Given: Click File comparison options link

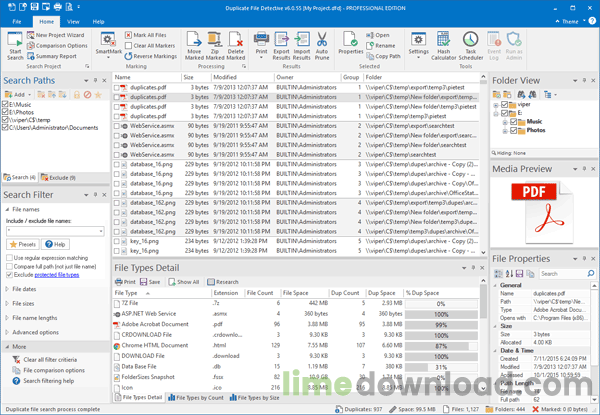Looking at the screenshot, I should point(49,370).
